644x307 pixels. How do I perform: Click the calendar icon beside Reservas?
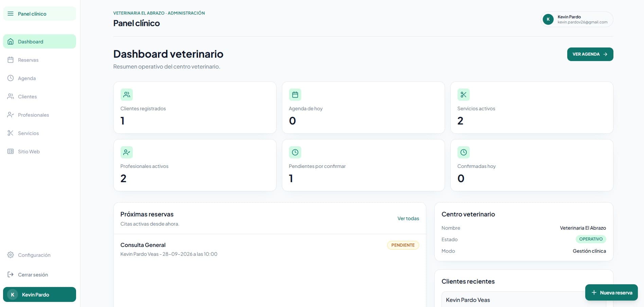tap(11, 60)
